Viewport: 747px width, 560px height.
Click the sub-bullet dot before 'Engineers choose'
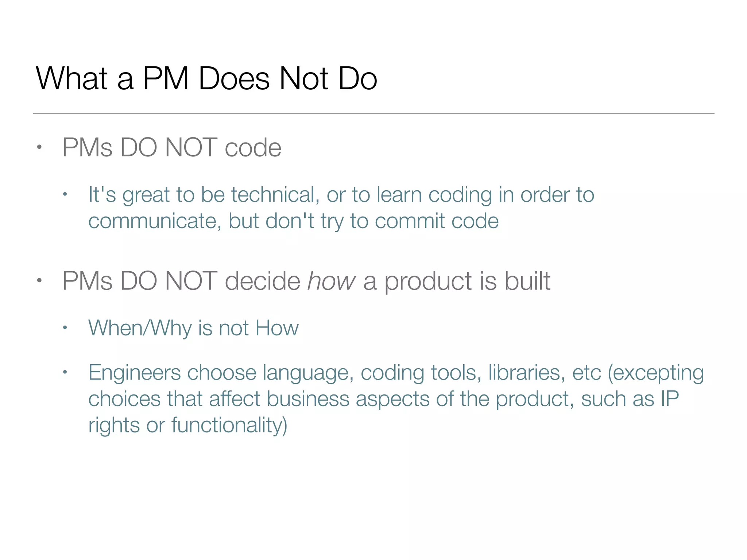pyautogui.click(x=65, y=372)
